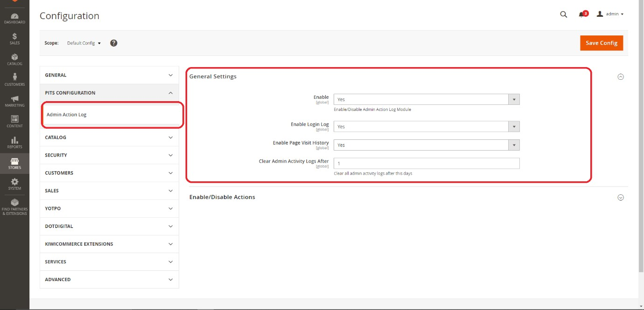Open the Dashboard icon in sidebar

pyautogui.click(x=14, y=18)
